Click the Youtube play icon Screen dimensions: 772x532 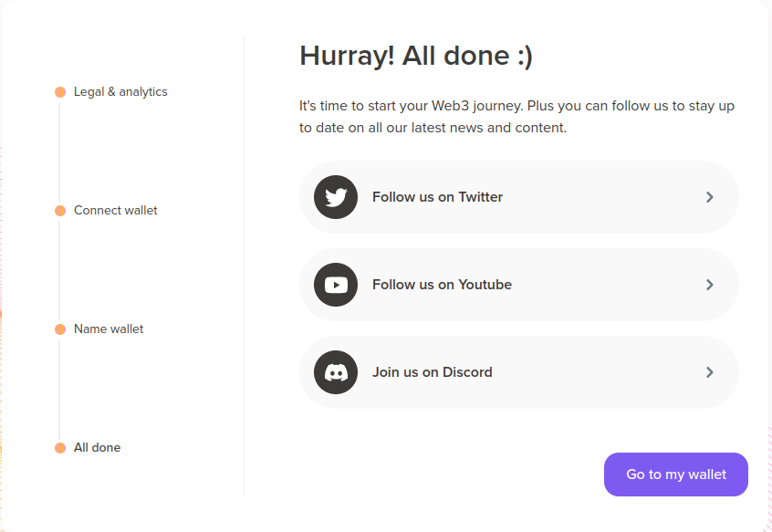(x=336, y=285)
